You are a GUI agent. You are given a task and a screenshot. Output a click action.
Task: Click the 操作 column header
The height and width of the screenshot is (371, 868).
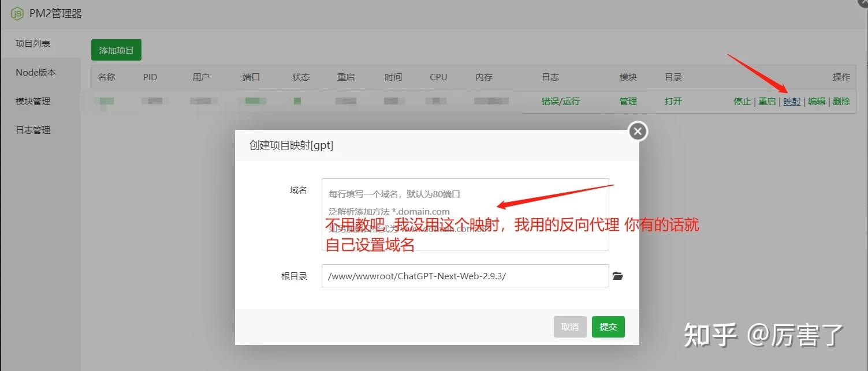click(841, 77)
